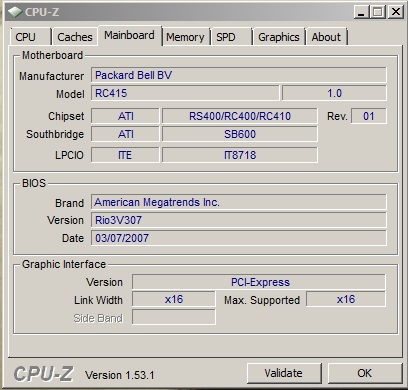Viewport: 408px width, 390px height.
Task: Click the CPU-Z logo at bottom
Action: tap(43, 374)
